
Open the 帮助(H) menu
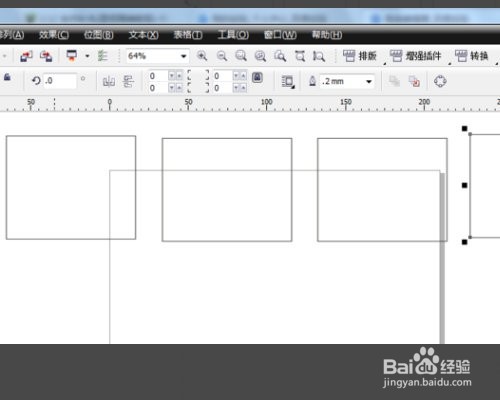point(327,35)
